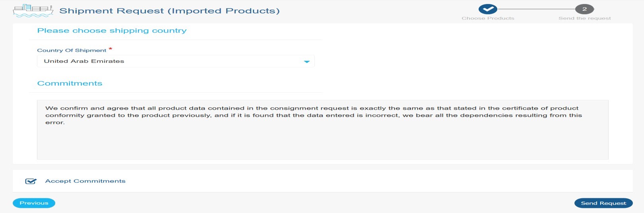Go to the Choose Products step label

pyautogui.click(x=488, y=18)
